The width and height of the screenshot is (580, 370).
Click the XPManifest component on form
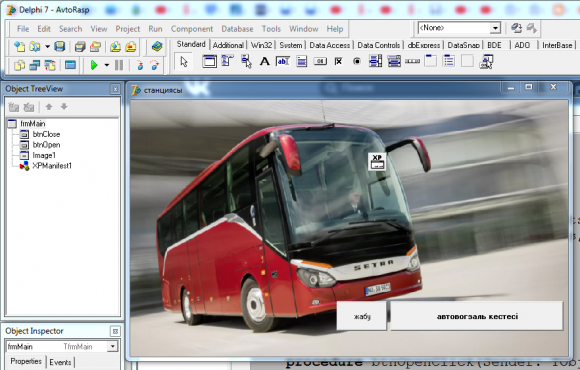tap(377, 162)
